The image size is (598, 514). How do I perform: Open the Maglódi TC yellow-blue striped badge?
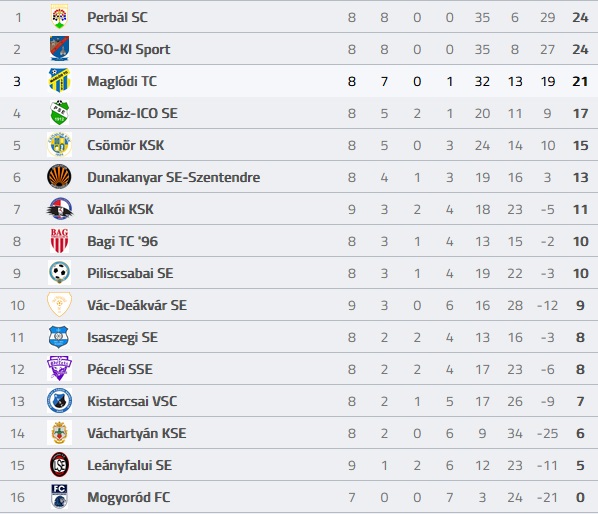(59, 81)
